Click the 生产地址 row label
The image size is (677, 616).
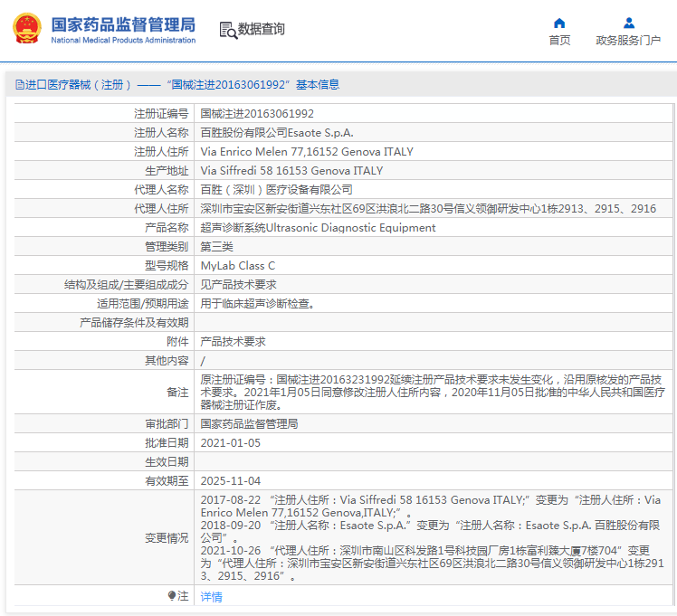pyautogui.click(x=167, y=171)
